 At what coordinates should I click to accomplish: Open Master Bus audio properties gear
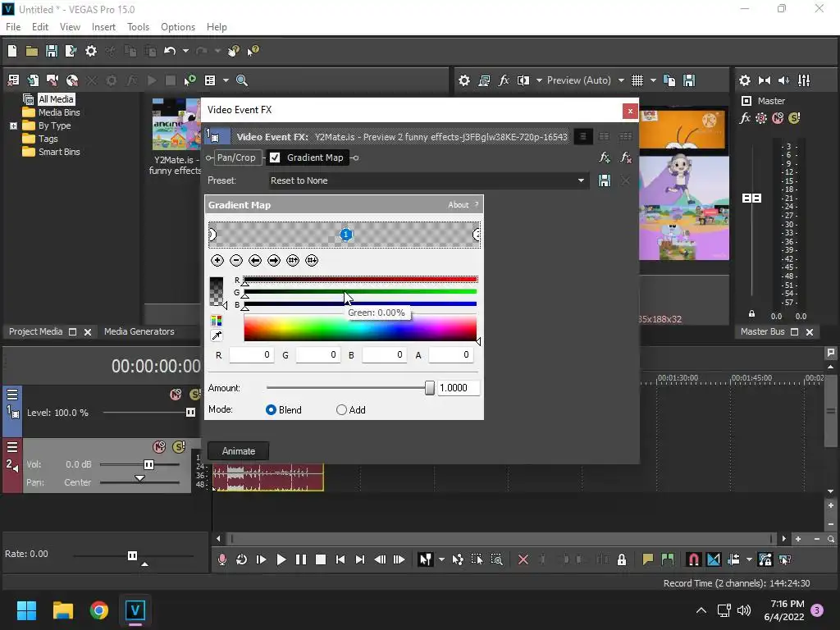coord(745,80)
